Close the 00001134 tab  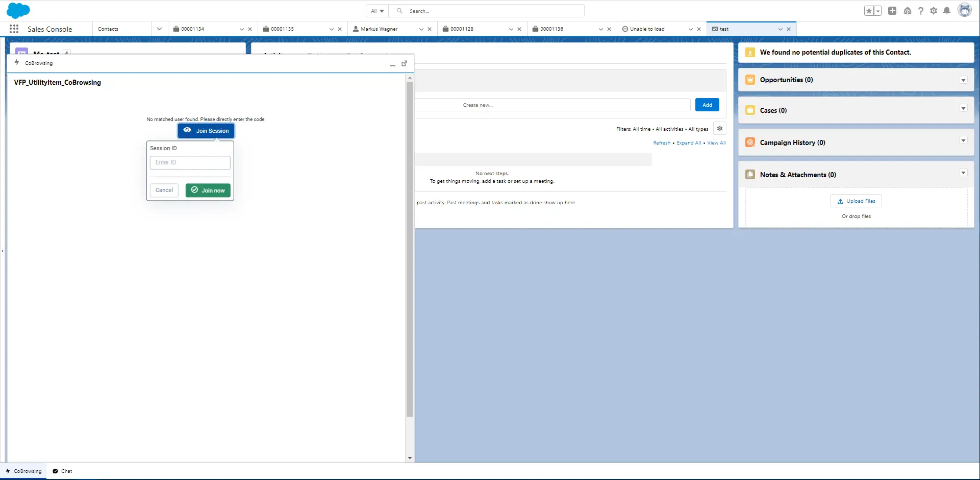point(250,29)
